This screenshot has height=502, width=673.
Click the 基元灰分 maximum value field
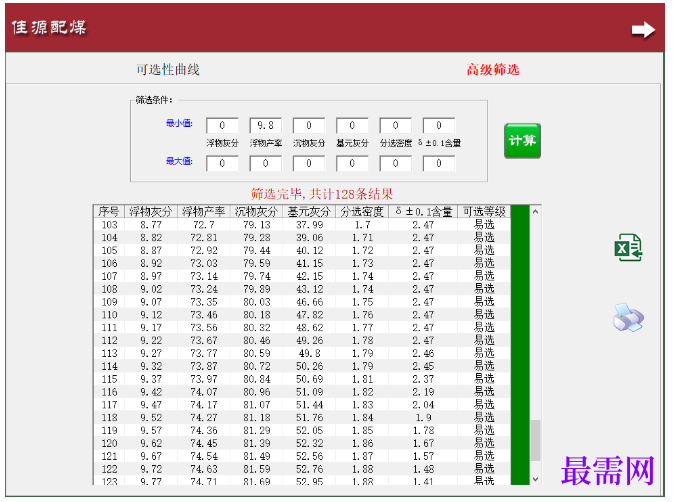(x=352, y=163)
